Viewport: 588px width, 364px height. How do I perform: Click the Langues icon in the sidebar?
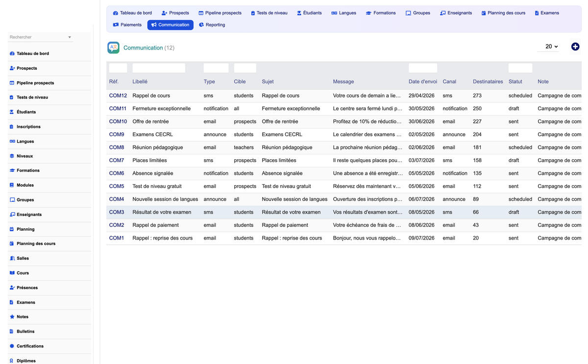pyautogui.click(x=12, y=141)
